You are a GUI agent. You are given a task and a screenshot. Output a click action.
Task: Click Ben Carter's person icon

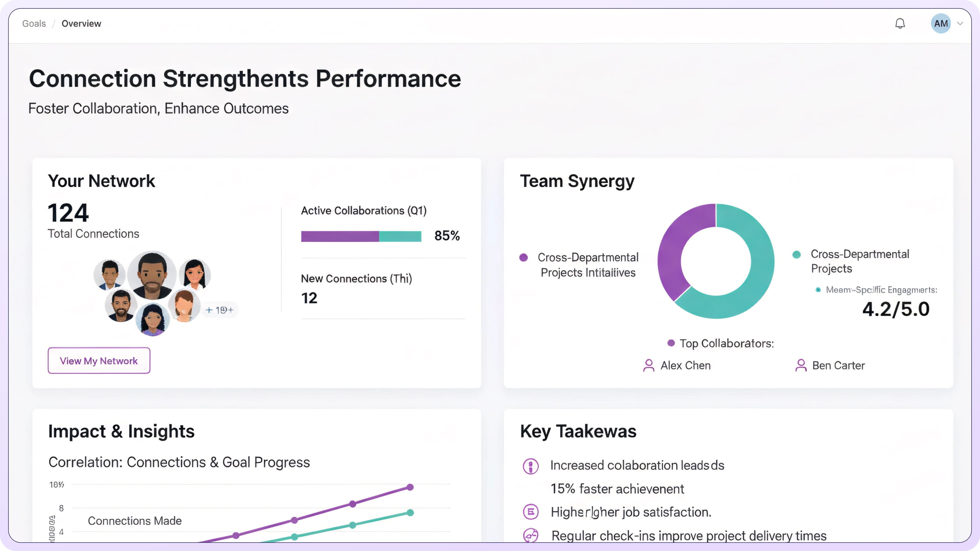pos(801,366)
